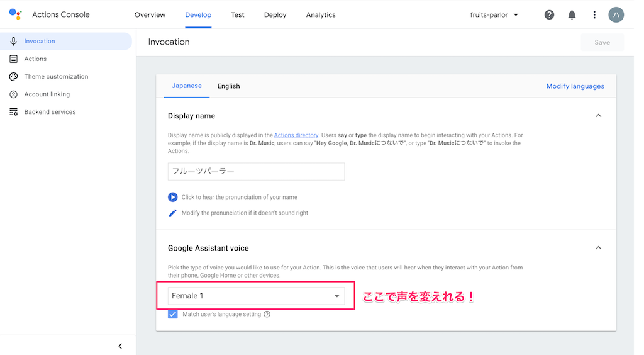This screenshot has width=644, height=355.
Task: Click the microphone icon beside Invocation
Action: coord(14,41)
